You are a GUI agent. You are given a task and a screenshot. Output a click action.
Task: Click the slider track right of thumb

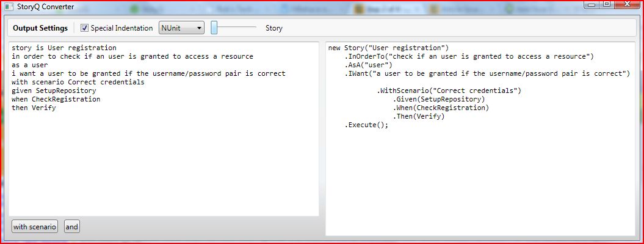[x=237, y=28]
